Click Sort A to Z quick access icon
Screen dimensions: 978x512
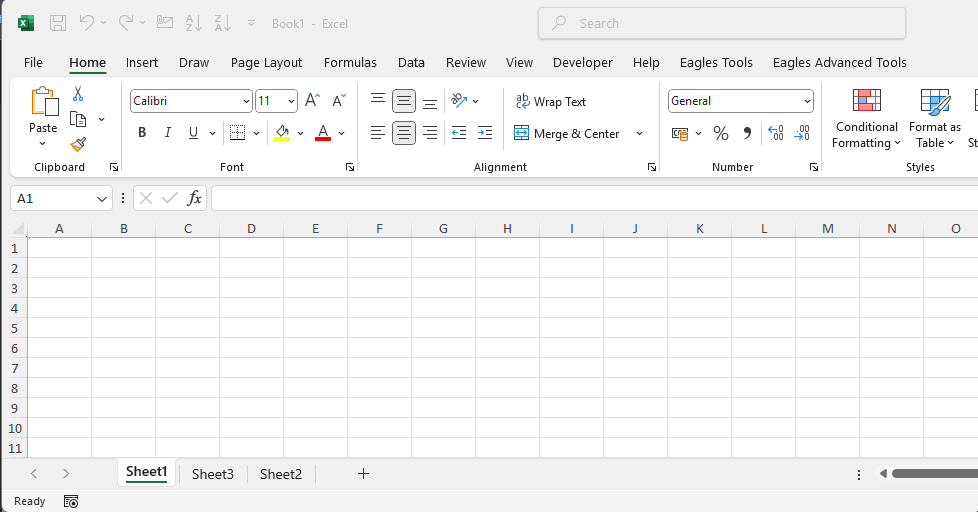[x=193, y=23]
